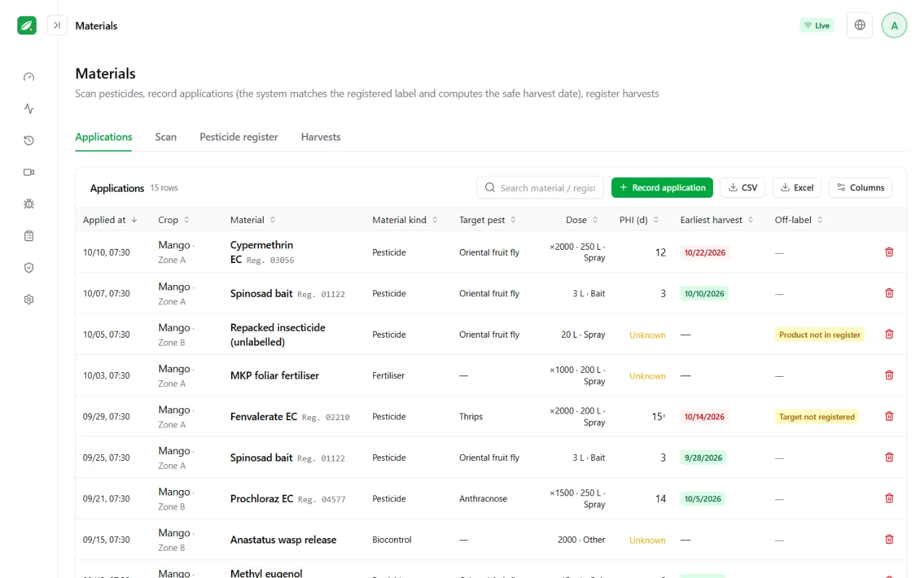
Task: Delete the Anastatus wasp release row
Action: point(889,539)
